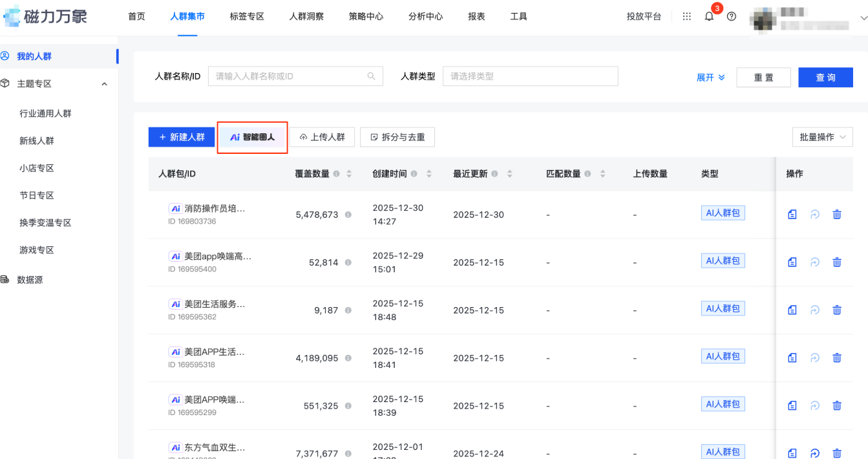The height and width of the screenshot is (459, 868).
Task: Click push icon for ID 169803736 row
Action: [815, 215]
